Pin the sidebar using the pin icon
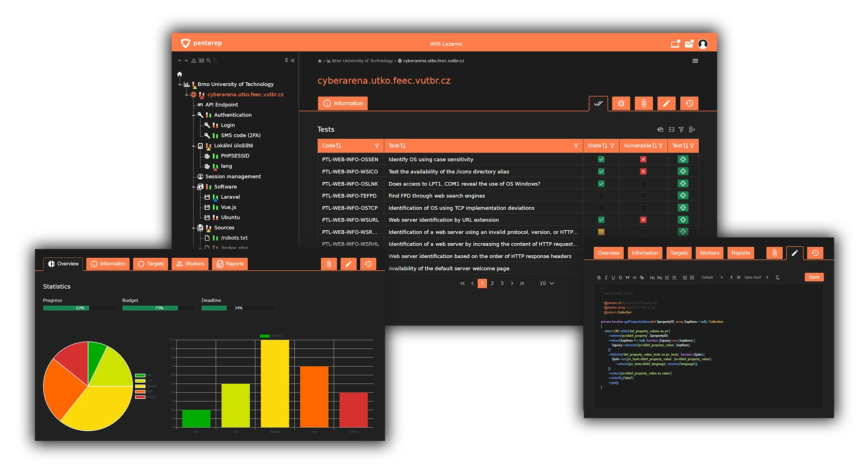 286,60
